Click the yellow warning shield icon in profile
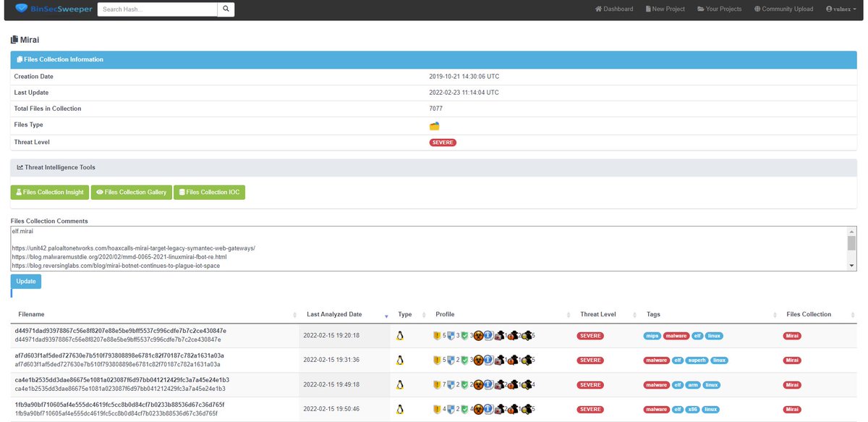The image size is (868, 422). click(x=437, y=335)
